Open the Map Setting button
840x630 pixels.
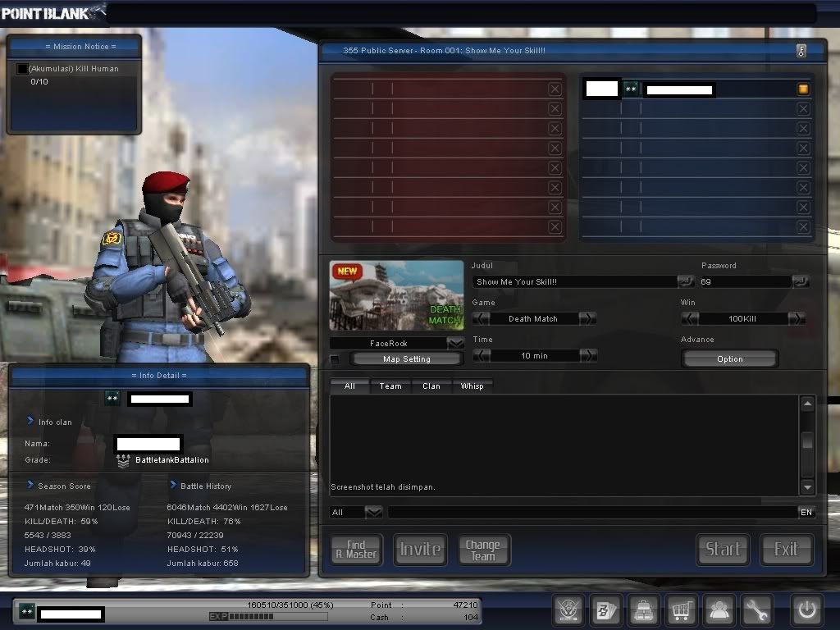click(x=407, y=359)
